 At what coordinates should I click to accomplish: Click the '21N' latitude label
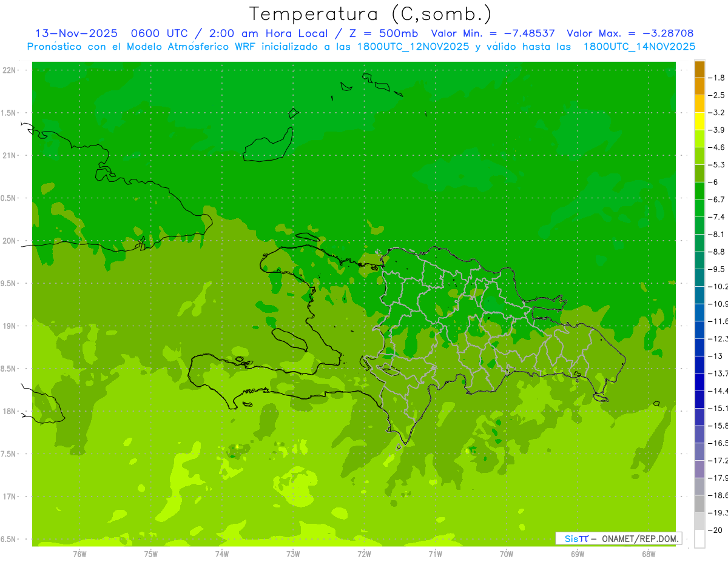[x=10, y=155]
